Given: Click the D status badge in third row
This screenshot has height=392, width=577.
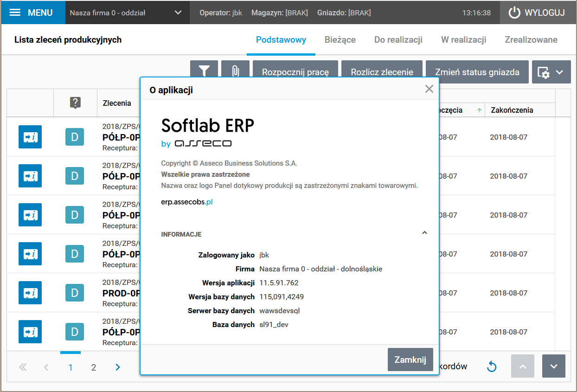Looking at the screenshot, I should coord(74,215).
